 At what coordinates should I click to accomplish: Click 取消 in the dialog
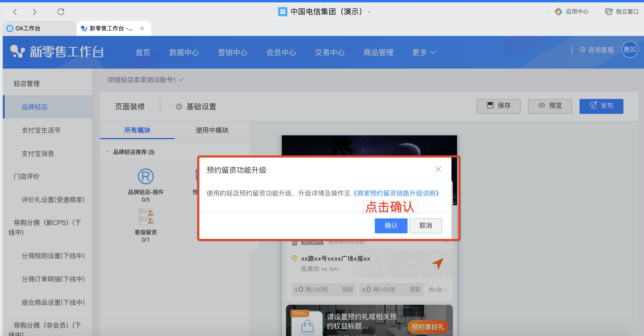coord(426,226)
